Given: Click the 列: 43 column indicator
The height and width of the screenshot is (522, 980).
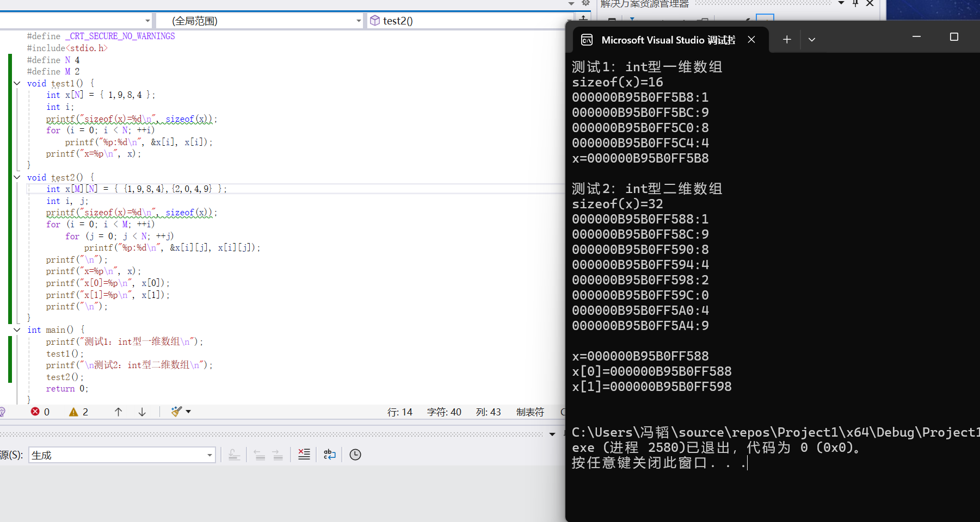Looking at the screenshot, I should coord(488,412).
